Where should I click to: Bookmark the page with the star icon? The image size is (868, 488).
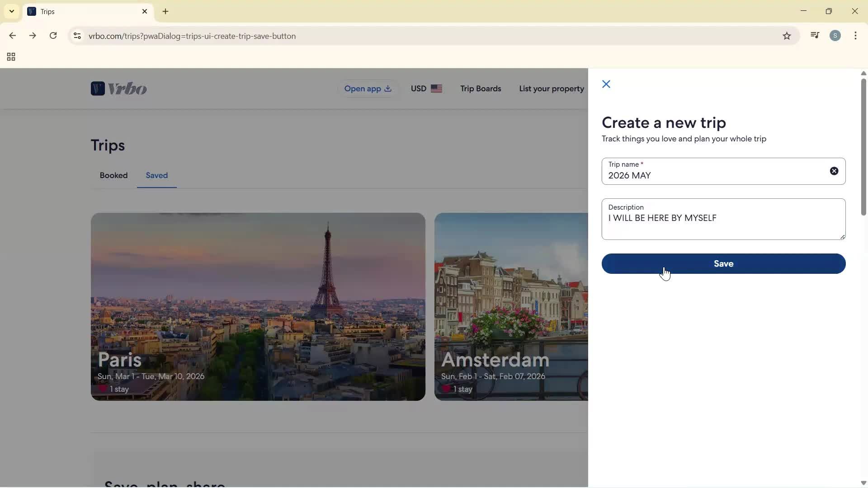(787, 36)
